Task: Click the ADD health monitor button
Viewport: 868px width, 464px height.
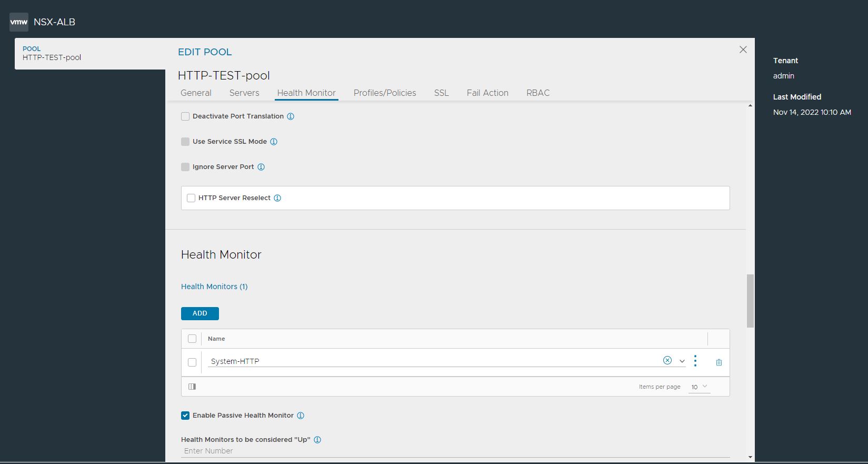Action: (x=200, y=313)
